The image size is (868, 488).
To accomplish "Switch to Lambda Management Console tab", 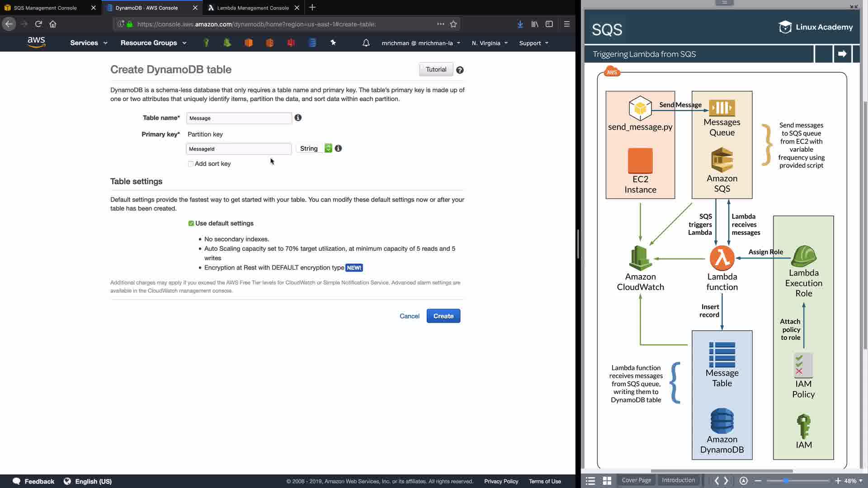I will pos(253,8).
